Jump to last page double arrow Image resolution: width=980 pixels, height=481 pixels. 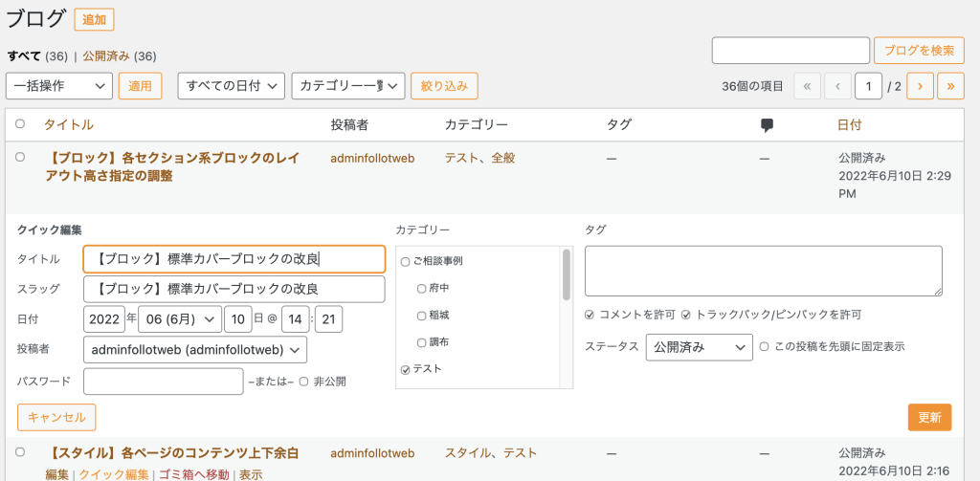pos(950,86)
